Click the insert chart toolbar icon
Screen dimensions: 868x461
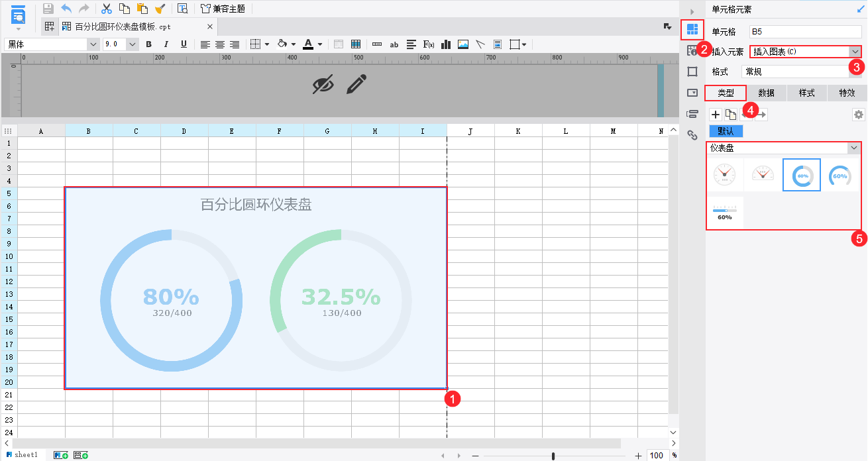coord(445,44)
